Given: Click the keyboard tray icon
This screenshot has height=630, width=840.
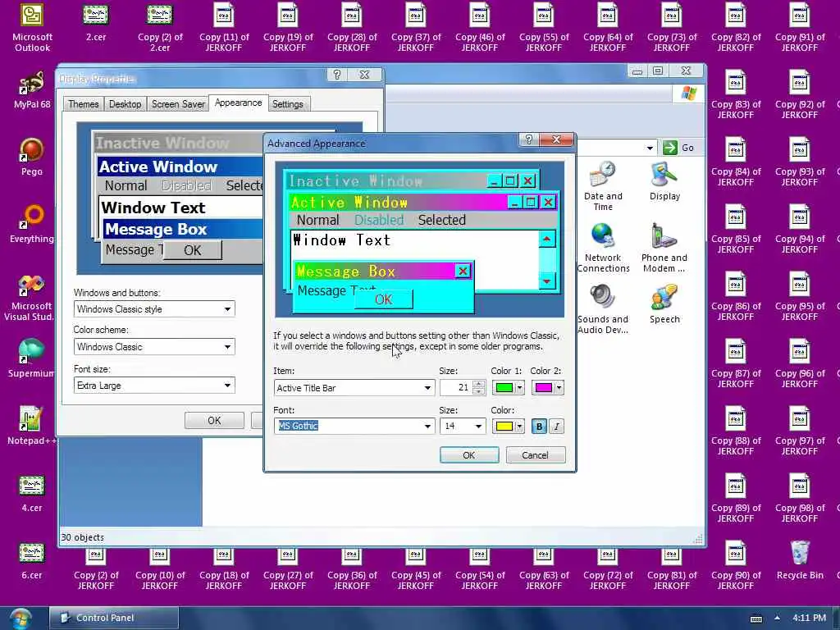Looking at the screenshot, I should pyautogui.click(x=756, y=619).
